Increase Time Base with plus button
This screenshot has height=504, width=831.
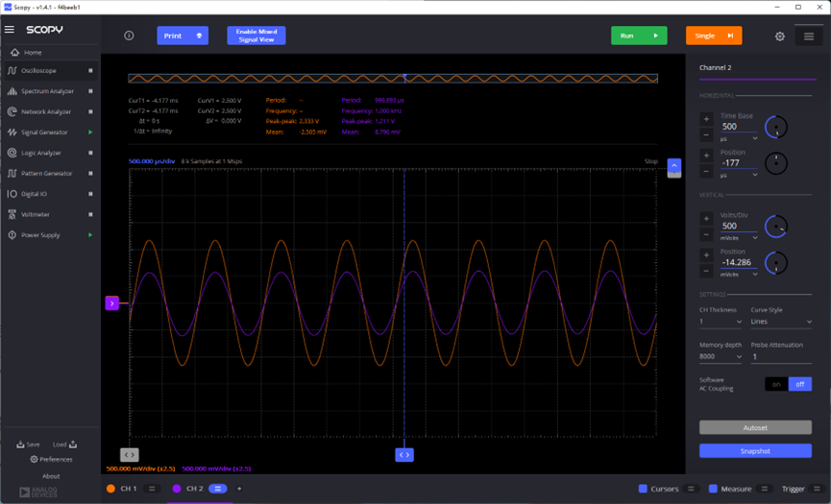tap(706, 119)
